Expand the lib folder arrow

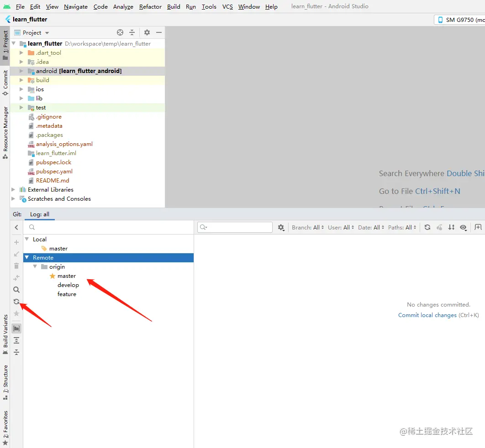click(21, 98)
